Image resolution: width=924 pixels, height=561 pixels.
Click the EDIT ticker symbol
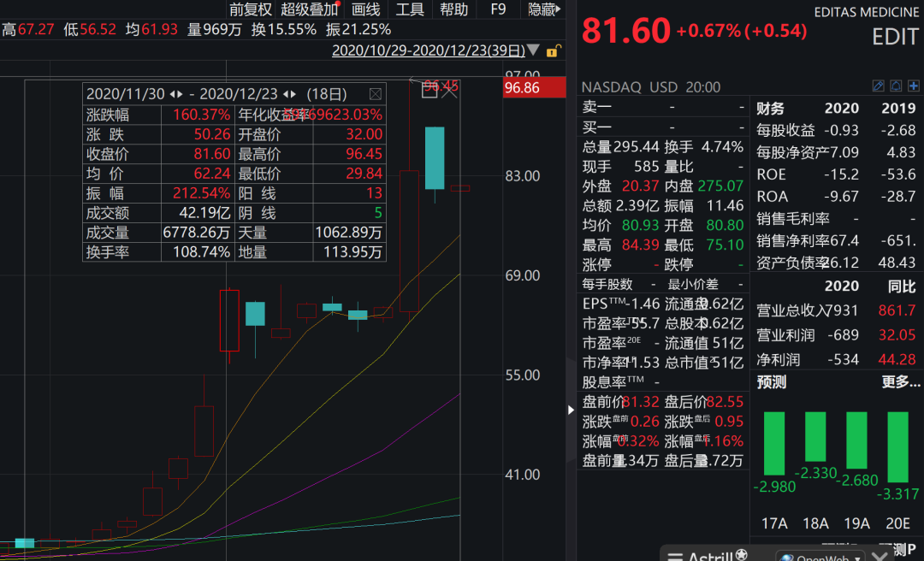click(x=895, y=37)
